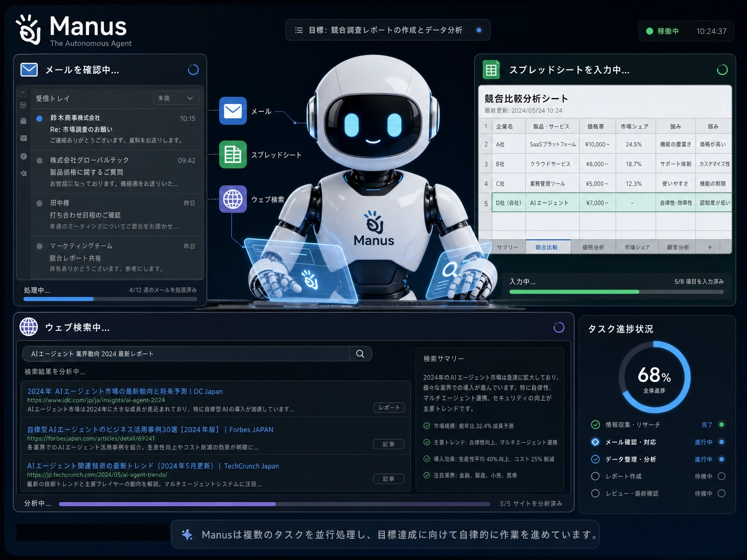Screen dimensions: 747x560
Task: Open the 顧客分析 sheet tab
Action: 678,247
